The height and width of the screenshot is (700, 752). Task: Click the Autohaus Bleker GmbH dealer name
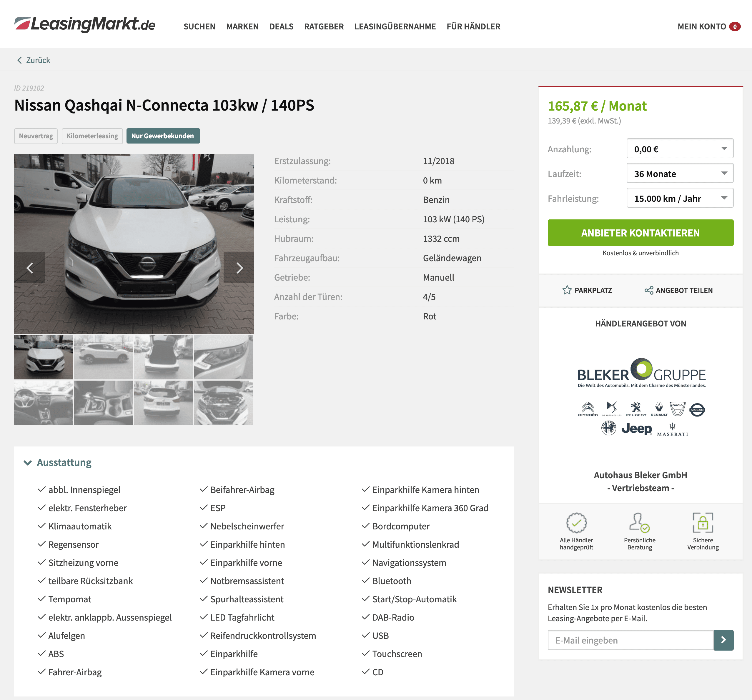[640, 475]
